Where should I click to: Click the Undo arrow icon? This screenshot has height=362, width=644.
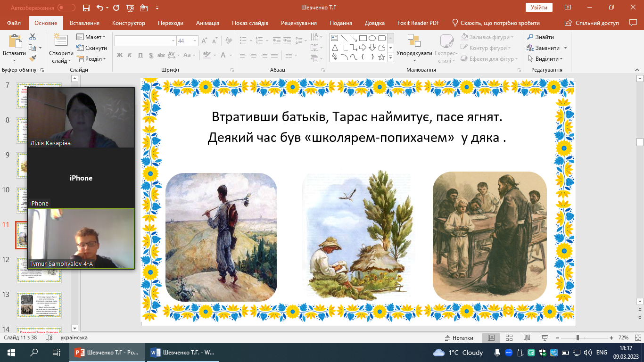tap(99, 8)
